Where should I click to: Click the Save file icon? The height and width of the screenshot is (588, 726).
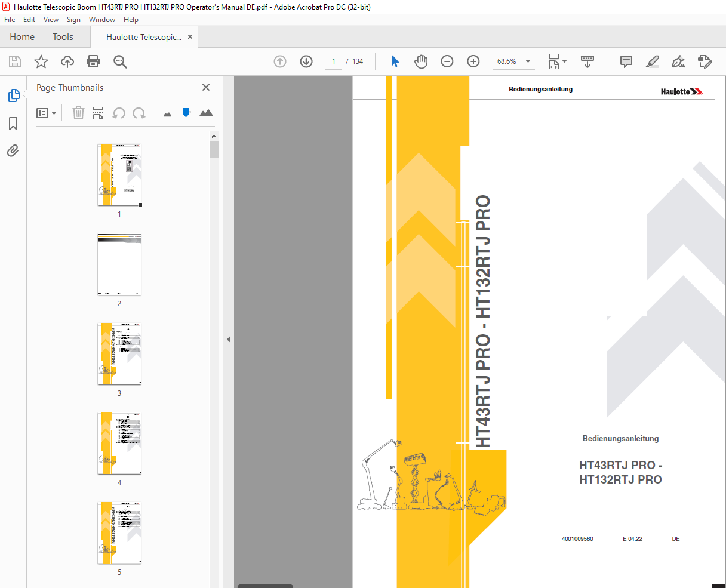tap(15, 61)
